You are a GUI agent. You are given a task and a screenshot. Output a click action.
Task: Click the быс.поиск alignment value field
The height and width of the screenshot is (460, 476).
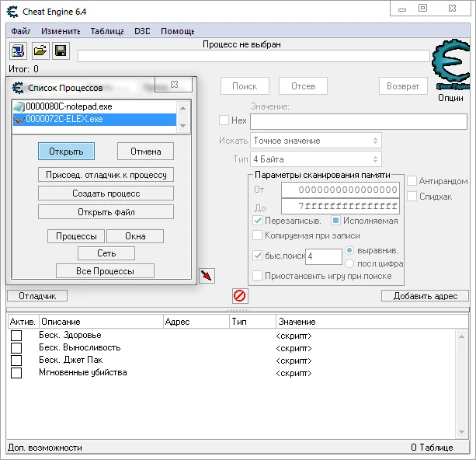(x=324, y=256)
